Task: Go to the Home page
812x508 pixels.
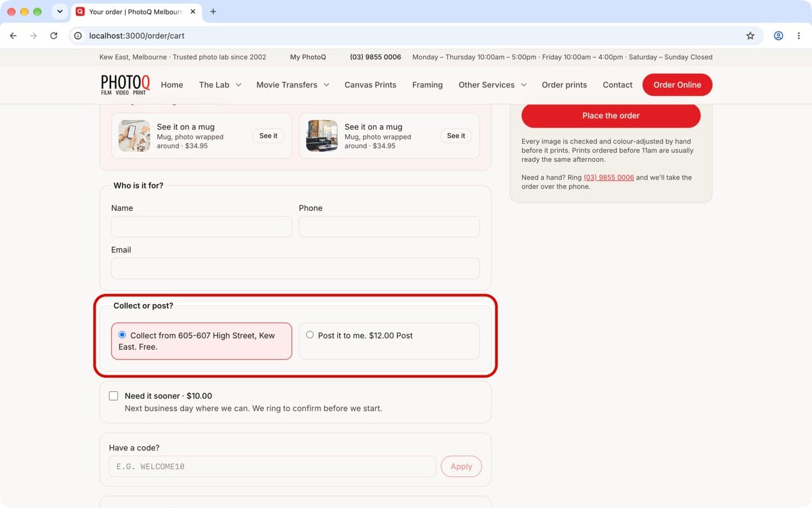Action: [172, 84]
